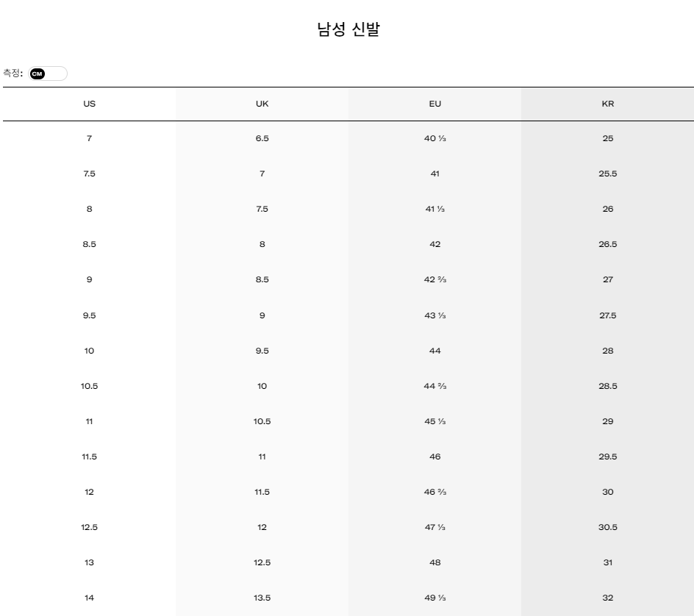Click EU size 40 ⅓ cell
694x616 pixels.
pyautogui.click(x=434, y=138)
